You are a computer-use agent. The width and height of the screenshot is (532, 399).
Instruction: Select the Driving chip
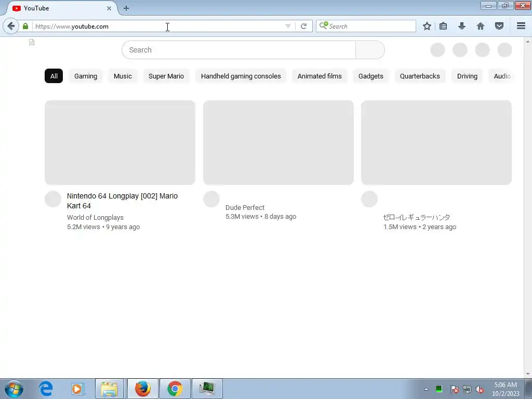(x=467, y=76)
